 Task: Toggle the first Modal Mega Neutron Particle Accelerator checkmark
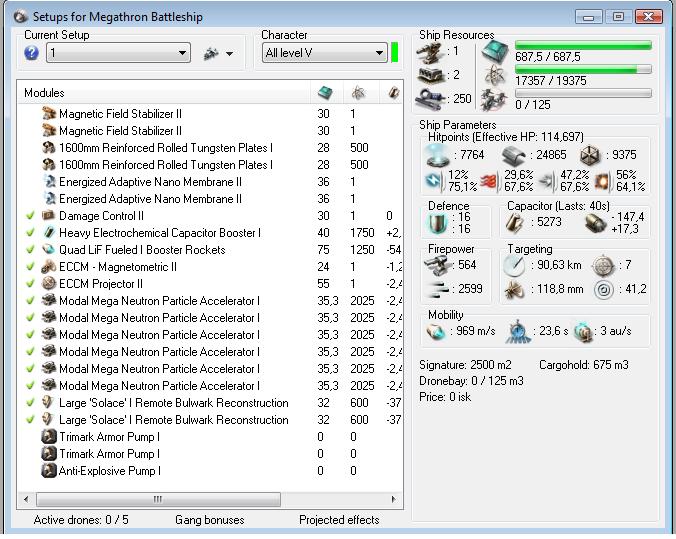tap(30, 301)
